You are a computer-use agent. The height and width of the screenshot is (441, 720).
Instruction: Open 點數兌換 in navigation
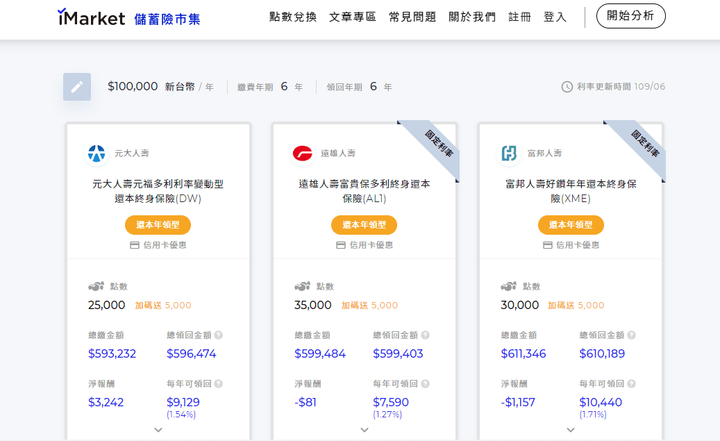[293, 17]
